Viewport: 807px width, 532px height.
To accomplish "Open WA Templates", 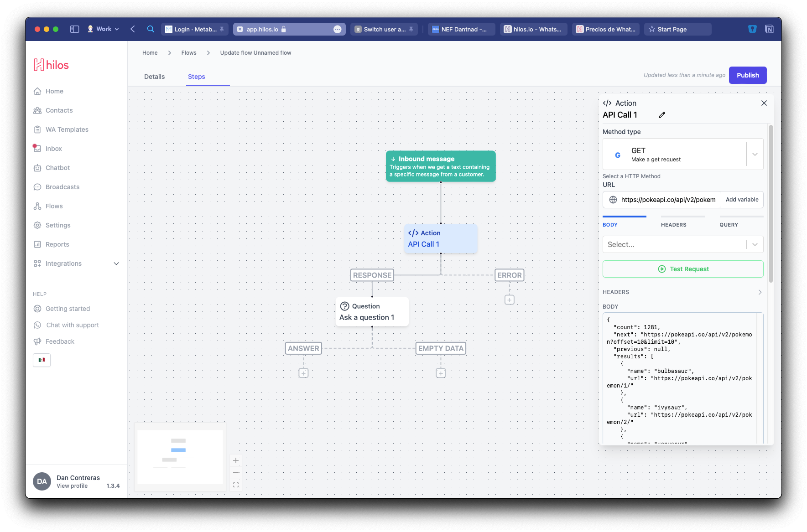I will [x=67, y=129].
